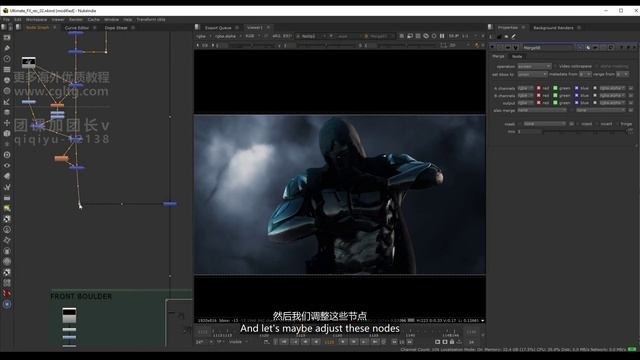Enable the video colorspace checkbox
This screenshot has width=640, height=360.
point(556,66)
